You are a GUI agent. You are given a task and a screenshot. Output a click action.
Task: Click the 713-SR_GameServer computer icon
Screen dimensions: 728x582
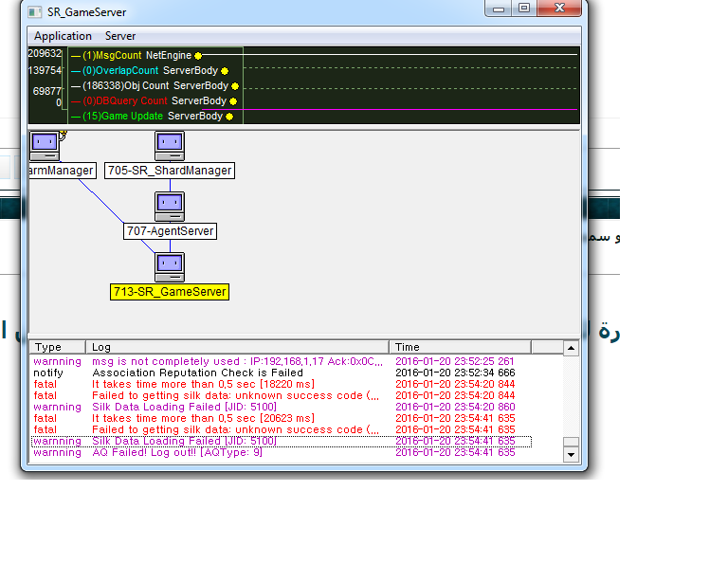tap(170, 267)
